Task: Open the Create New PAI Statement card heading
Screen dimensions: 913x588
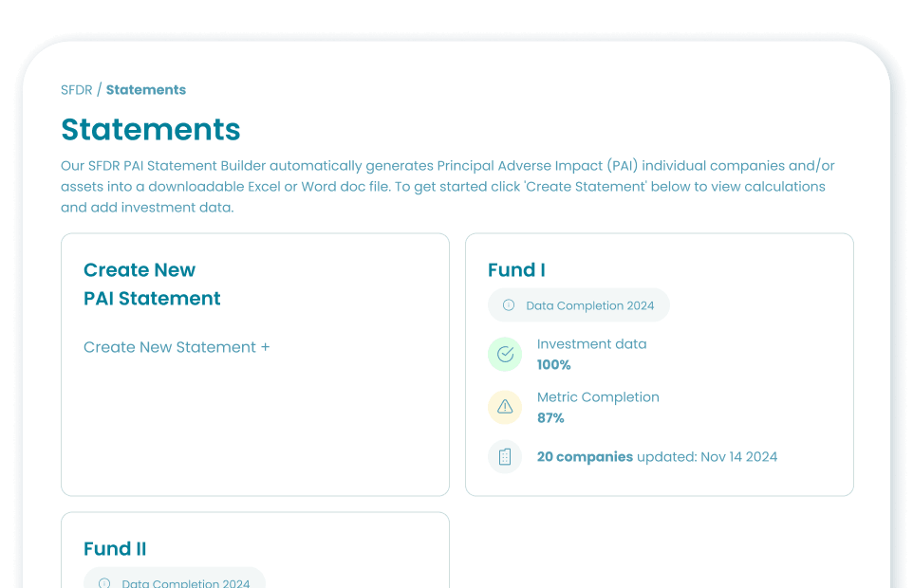Action: pos(152,285)
